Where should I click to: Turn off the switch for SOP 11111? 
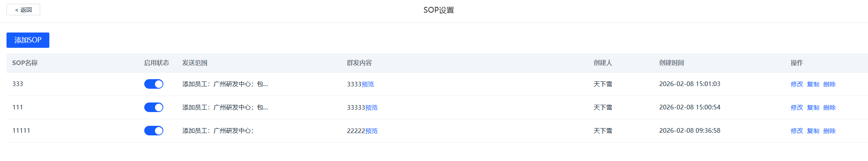pyautogui.click(x=154, y=131)
